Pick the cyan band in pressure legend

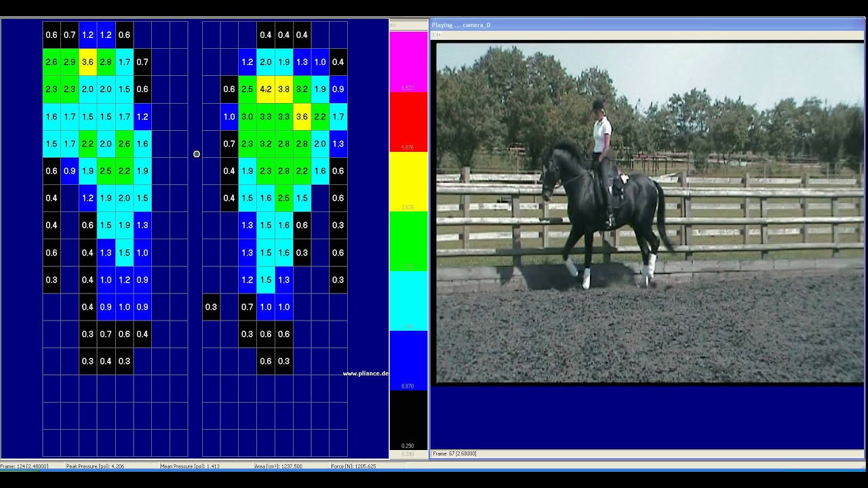click(408, 301)
